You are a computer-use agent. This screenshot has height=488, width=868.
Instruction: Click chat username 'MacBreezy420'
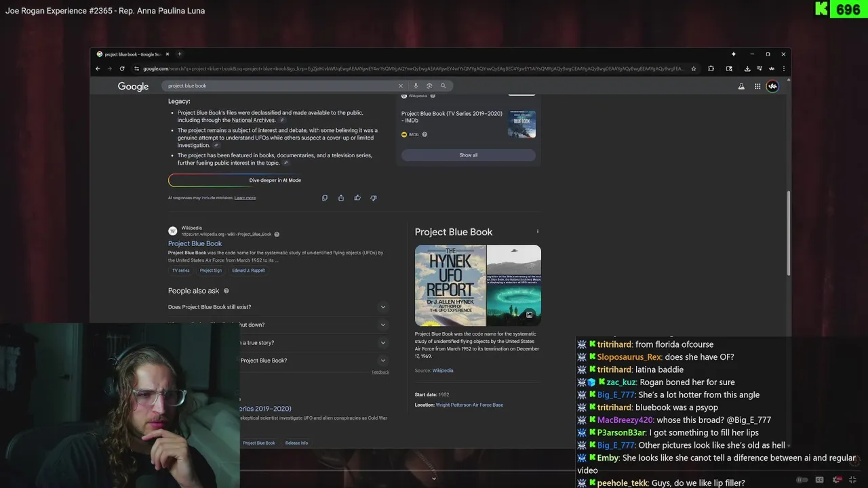point(625,420)
